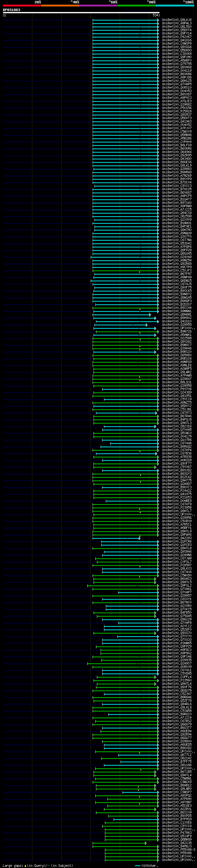Select the UniRef100_Q70AP5 label
The width and height of the screenshot is (197, 868).
pos(177,84)
